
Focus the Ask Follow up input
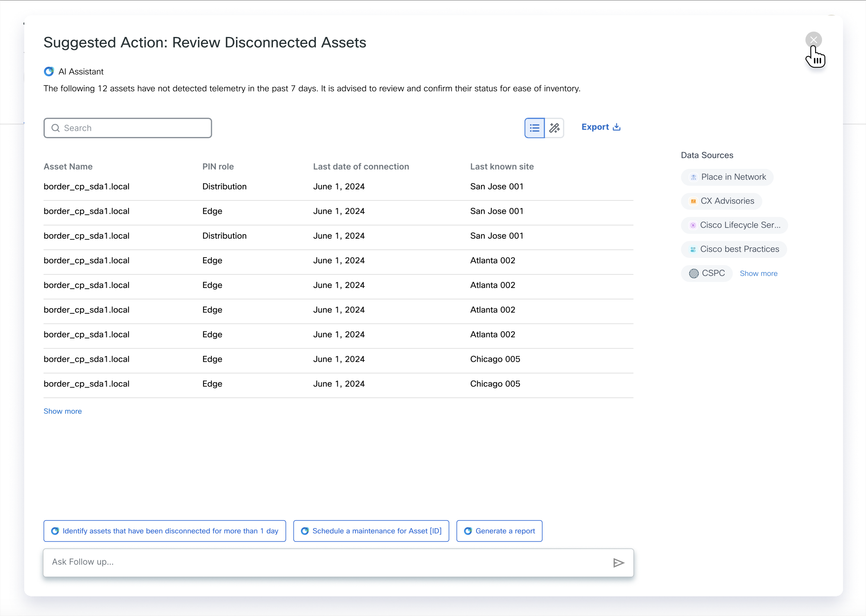pyautogui.click(x=324, y=562)
